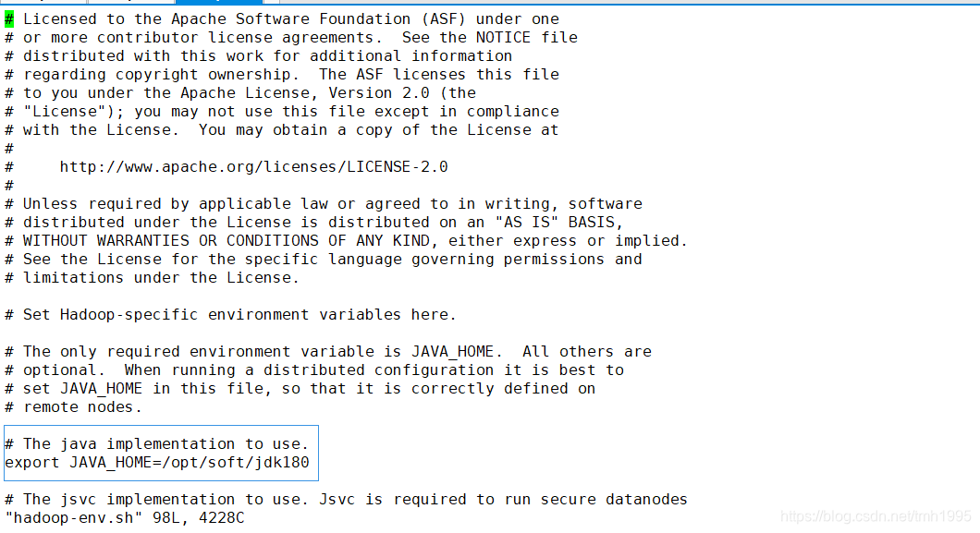Click the text 'Licensed to the Apache Software Foundation'

click(x=217, y=19)
